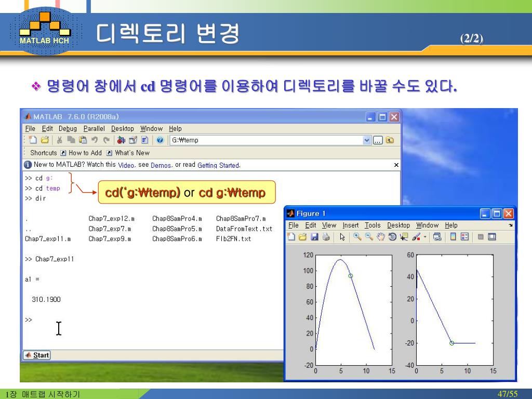Toggle Zoom In tool in Figure 1
Screen dimensions: 532x399
click(x=357, y=237)
